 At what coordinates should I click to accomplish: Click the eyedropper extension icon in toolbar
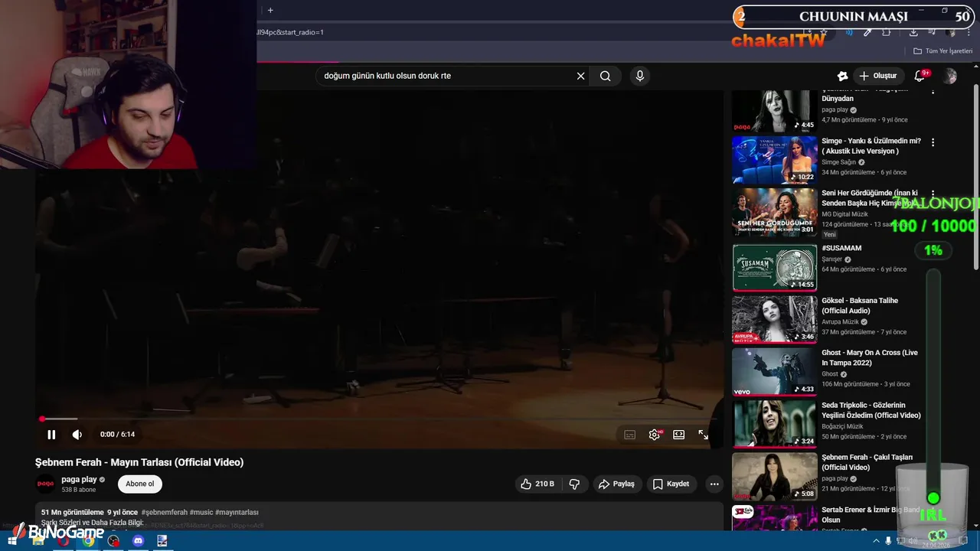pos(867,32)
